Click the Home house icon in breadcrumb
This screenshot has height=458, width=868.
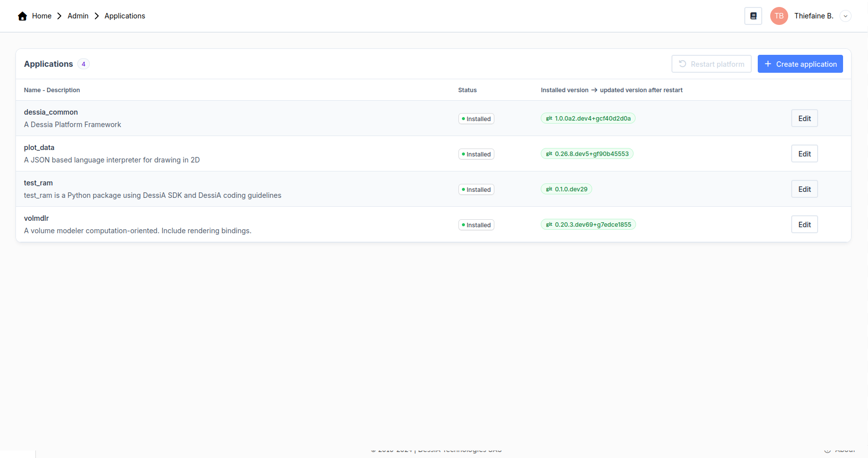pyautogui.click(x=22, y=16)
